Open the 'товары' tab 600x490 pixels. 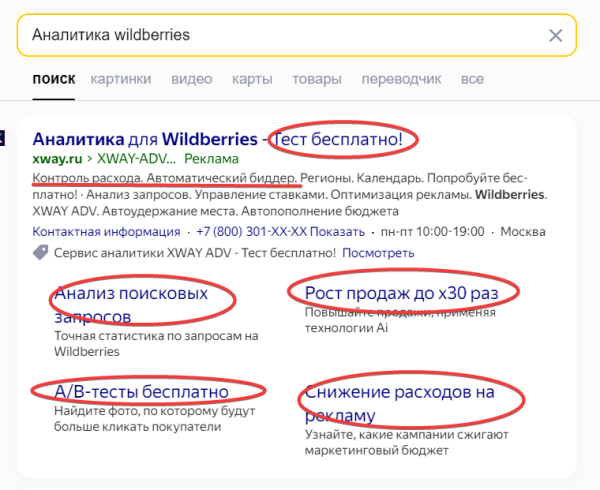point(317,79)
